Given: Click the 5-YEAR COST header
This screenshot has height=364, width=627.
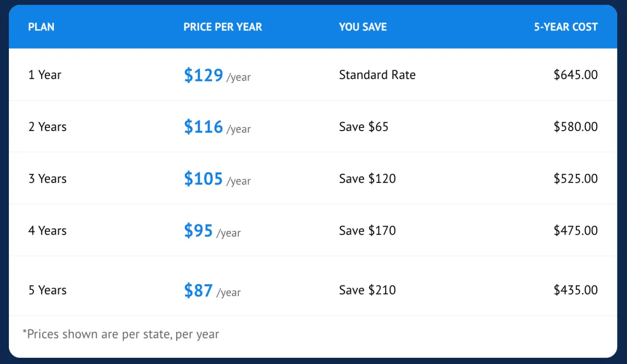Looking at the screenshot, I should click(565, 27).
